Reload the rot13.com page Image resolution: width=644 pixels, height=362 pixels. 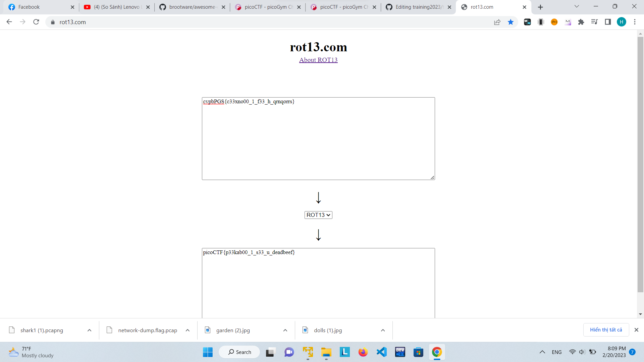36,22
